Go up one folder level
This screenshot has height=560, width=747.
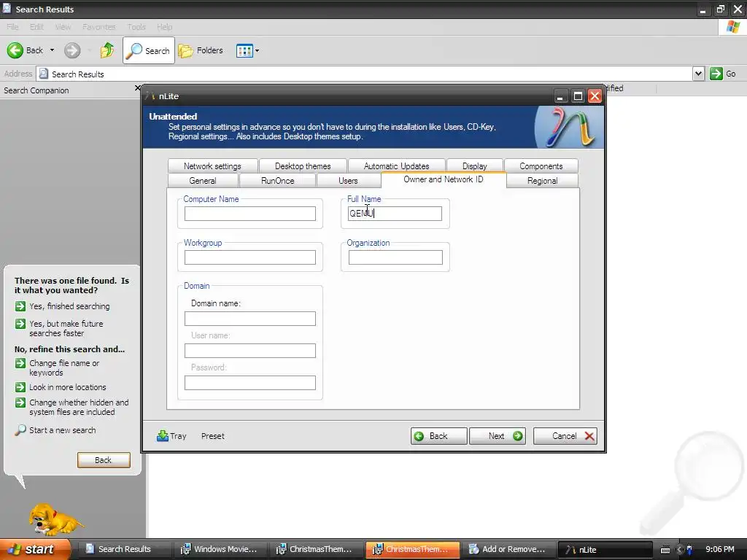coord(107,50)
